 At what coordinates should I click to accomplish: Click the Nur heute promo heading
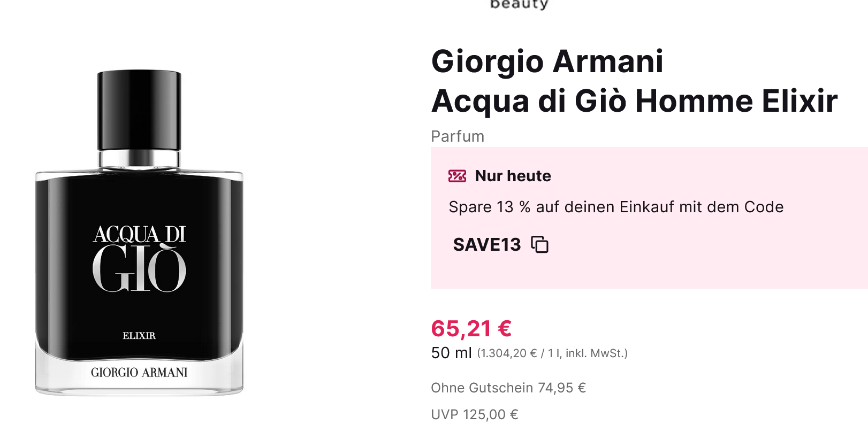point(513,176)
